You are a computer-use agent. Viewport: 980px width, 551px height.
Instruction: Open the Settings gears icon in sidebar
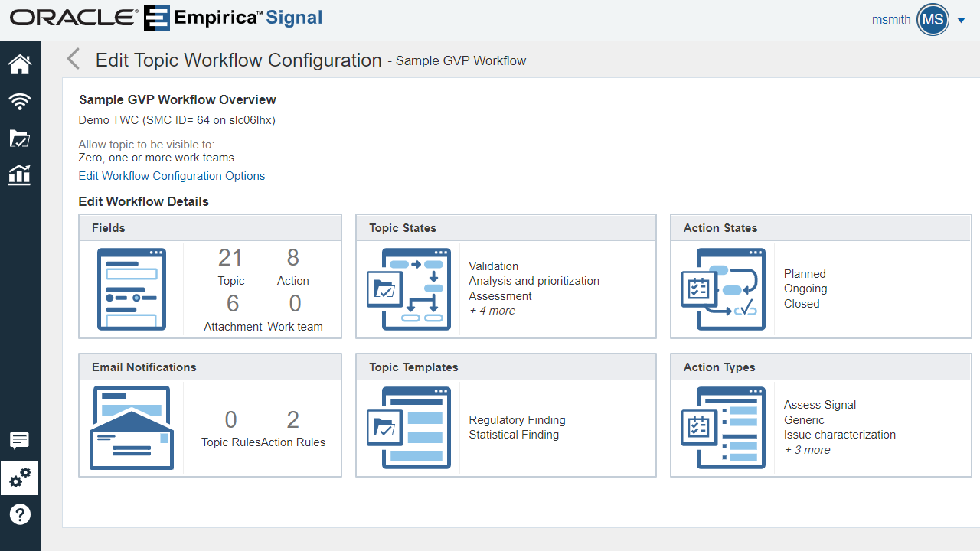(x=20, y=478)
